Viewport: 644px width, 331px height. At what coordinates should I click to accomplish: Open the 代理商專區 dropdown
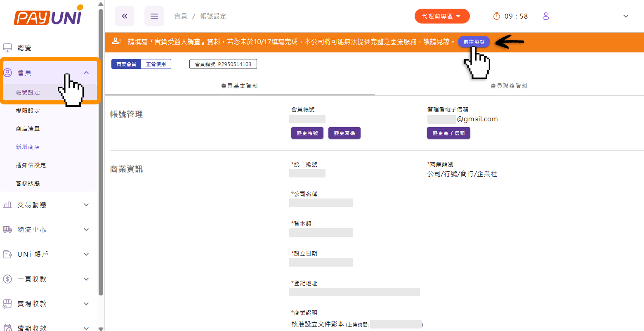[442, 16]
